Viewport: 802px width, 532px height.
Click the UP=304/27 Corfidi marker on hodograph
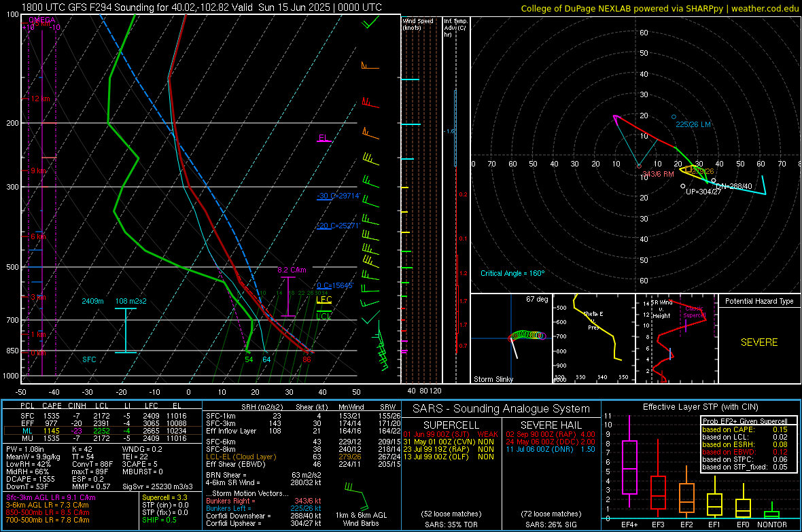click(683, 186)
